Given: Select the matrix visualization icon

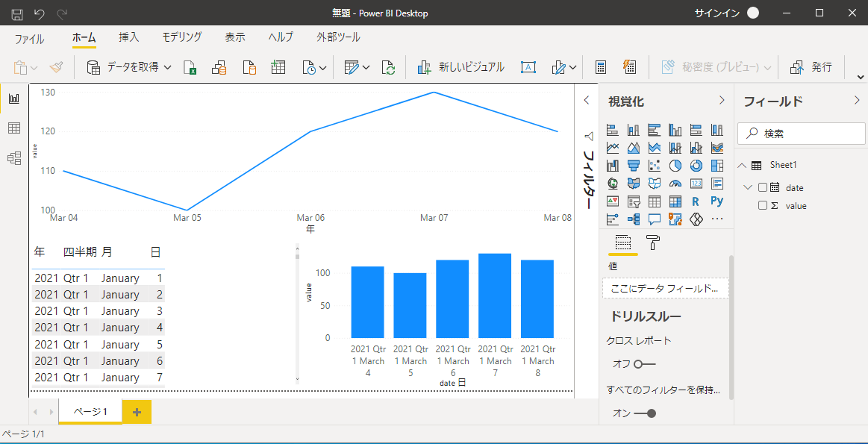Looking at the screenshot, I should pyautogui.click(x=675, y=201).
